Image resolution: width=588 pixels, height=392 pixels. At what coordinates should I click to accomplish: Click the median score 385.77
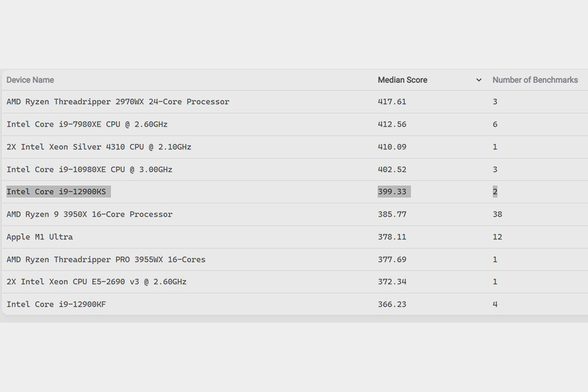[392, 214]
